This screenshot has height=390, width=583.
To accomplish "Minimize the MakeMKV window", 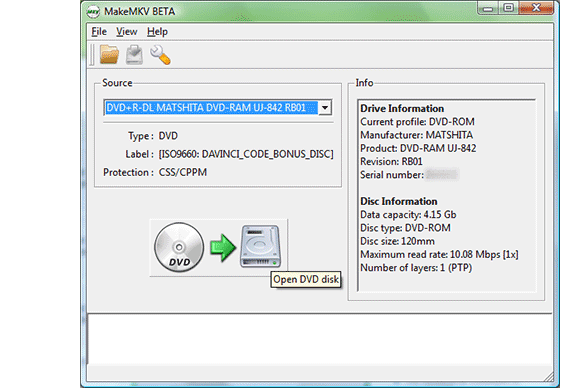I will pos(488,8).
